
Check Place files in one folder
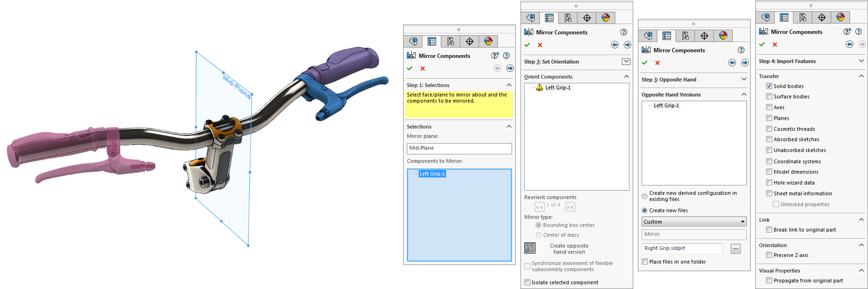point(645,262)
